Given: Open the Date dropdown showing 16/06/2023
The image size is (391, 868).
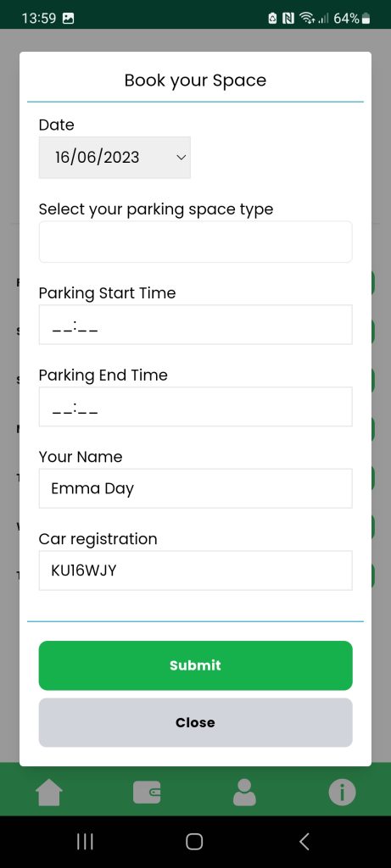Looking at the screenshot, I should tap(115, 157).
